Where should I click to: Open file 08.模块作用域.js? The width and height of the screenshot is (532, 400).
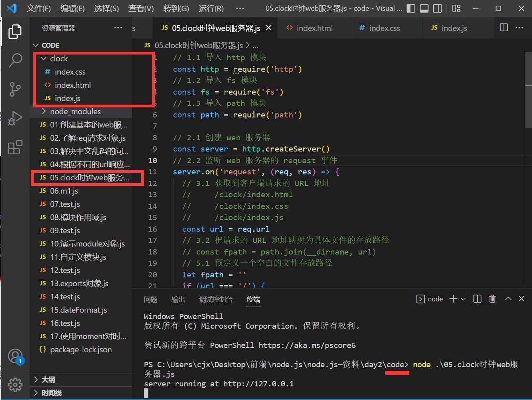tap(82, 217)
